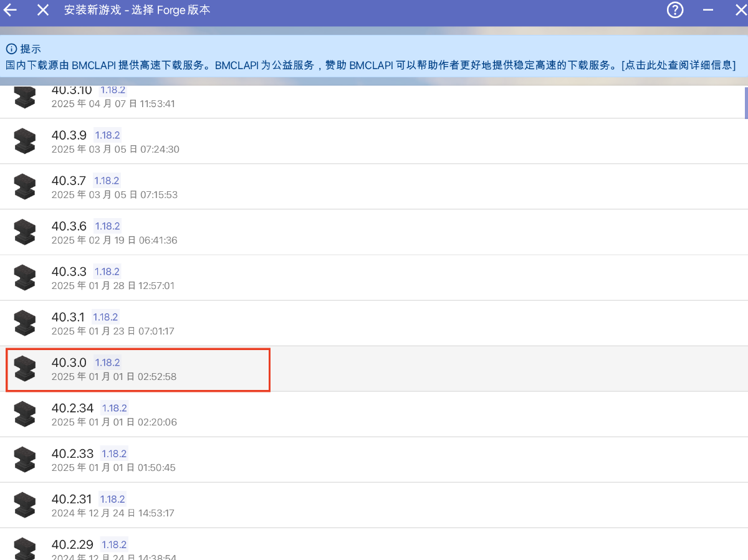Select Forge version 40.3.3
This screenshot has width=748, height=560.
(69, 272)
